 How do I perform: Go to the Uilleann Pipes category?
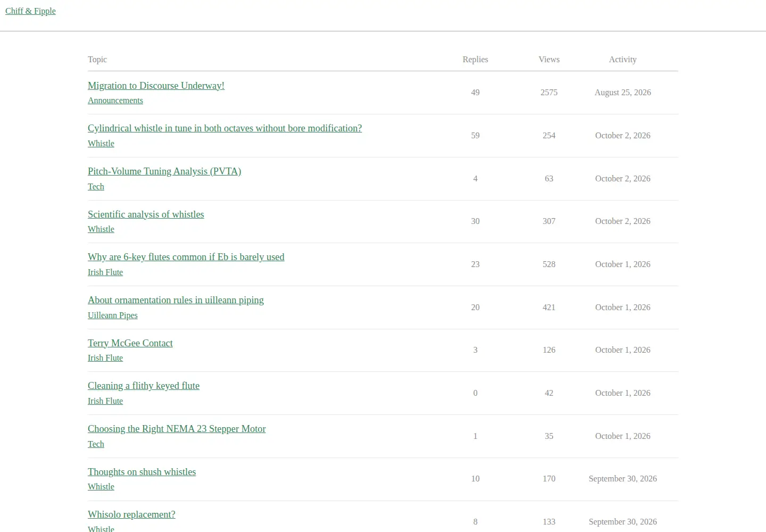113,315
